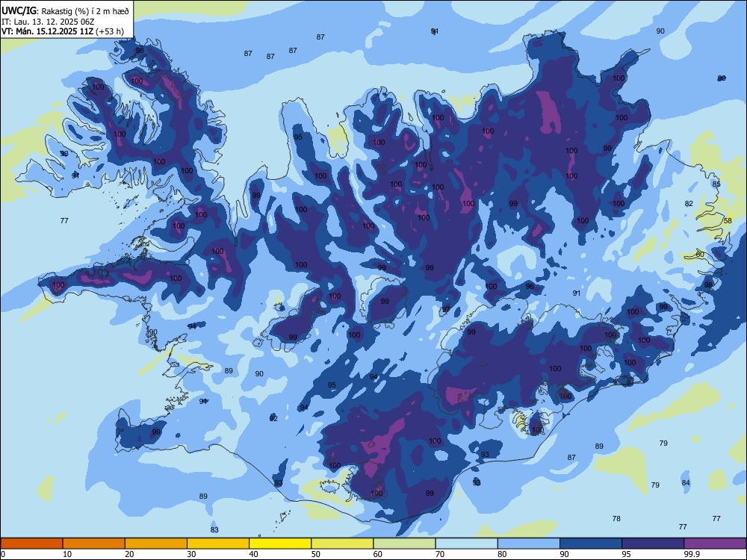
Task: Select the bright yellow 40–50 legend band
Action: click(x=280, y=544)
